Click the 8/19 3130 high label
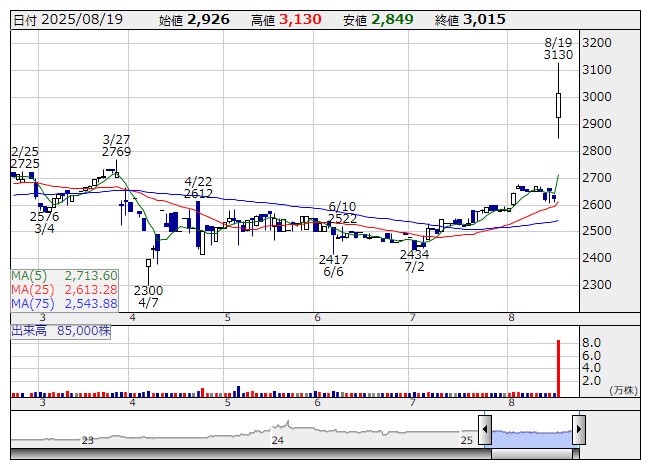Viewport: 653px width, 470px height. [x=558, y=49]
